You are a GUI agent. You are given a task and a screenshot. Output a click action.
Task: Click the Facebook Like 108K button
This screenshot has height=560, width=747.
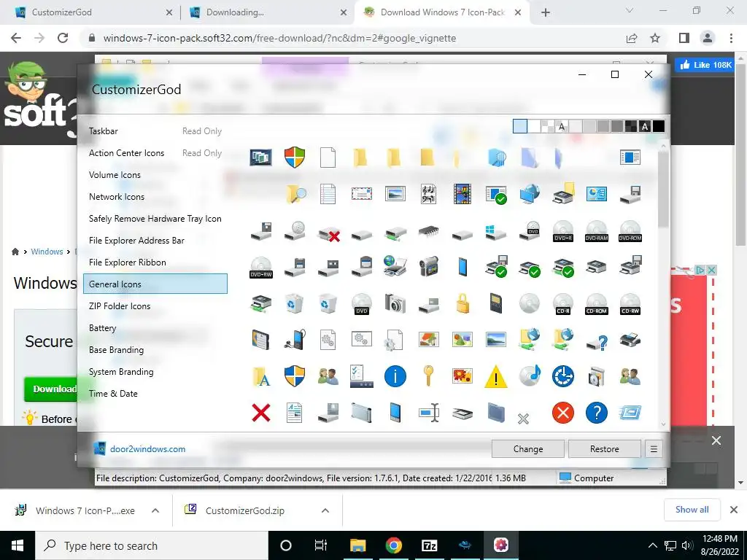[x=705, y=65]
